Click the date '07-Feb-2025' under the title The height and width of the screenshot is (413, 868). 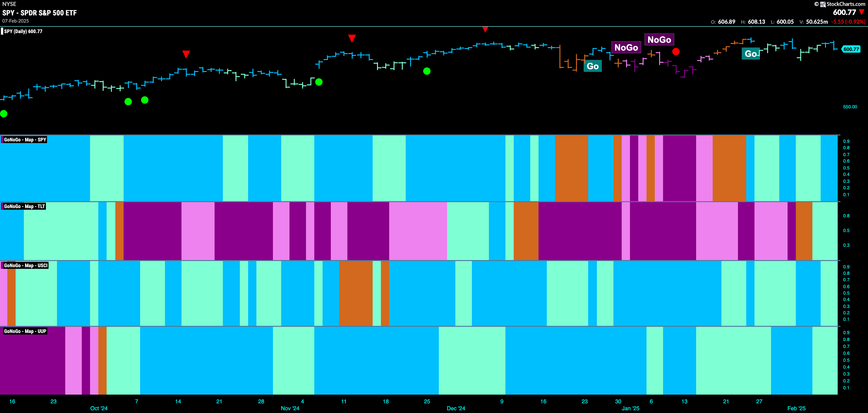pos(15,21)
